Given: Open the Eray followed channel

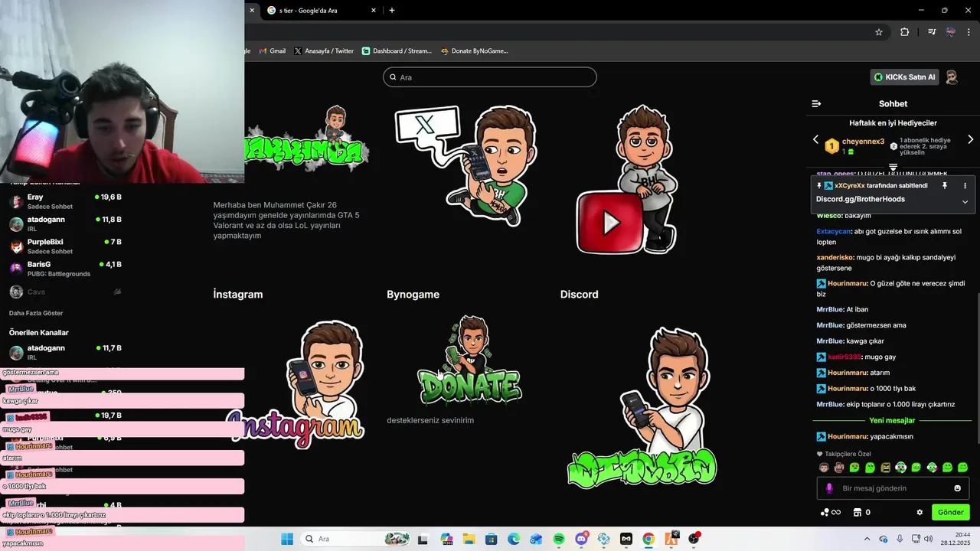Looking at the screenshot, I should coord(65,201).
